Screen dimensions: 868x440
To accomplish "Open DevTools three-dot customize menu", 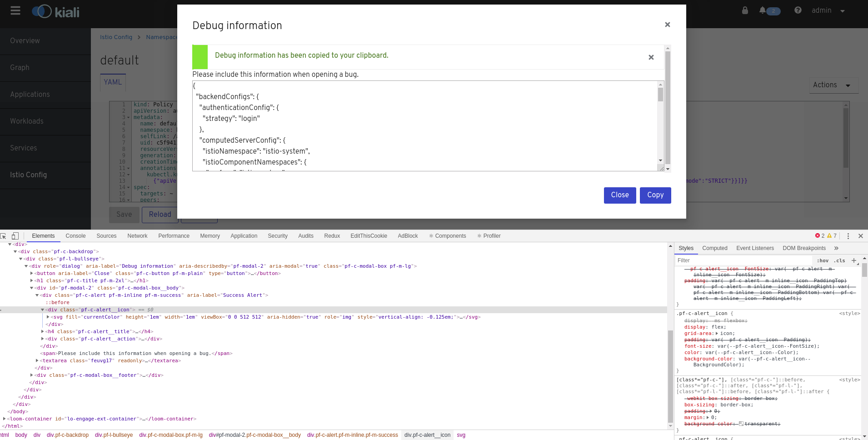I will pyautogui.click(x=848, y=236).
